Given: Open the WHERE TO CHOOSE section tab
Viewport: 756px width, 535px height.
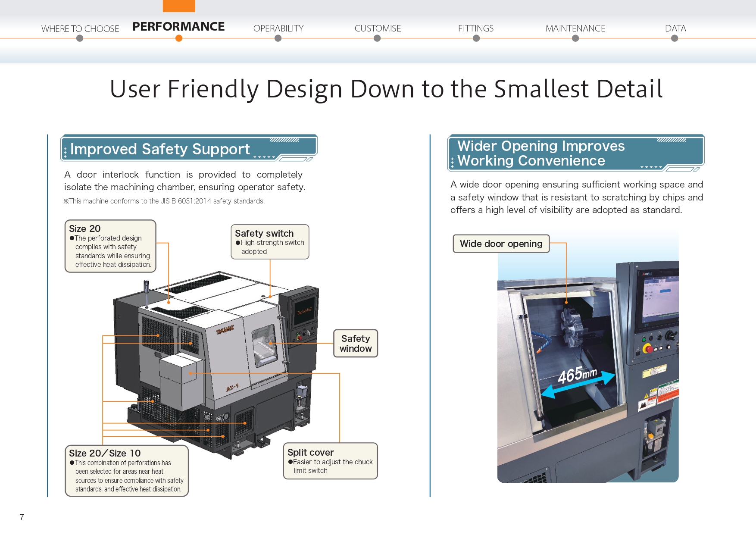Looking at the screenshot, I should tap(80, 28).
